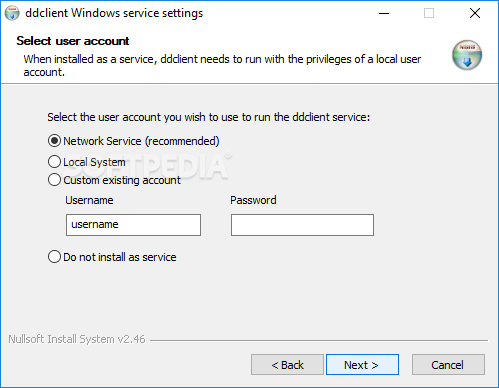The width and height of the screenshot is (499, 388).
Task: Click the Nullsoft Install System v2.46 text
Action: pyautogui.click(x=77, y=339)
